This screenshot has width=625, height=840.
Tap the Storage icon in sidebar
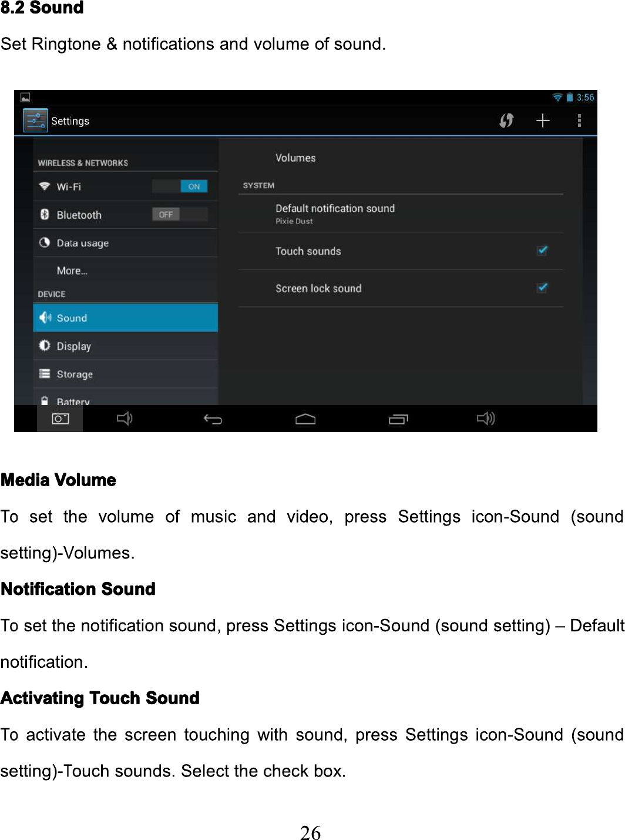[x=45, y=374]
